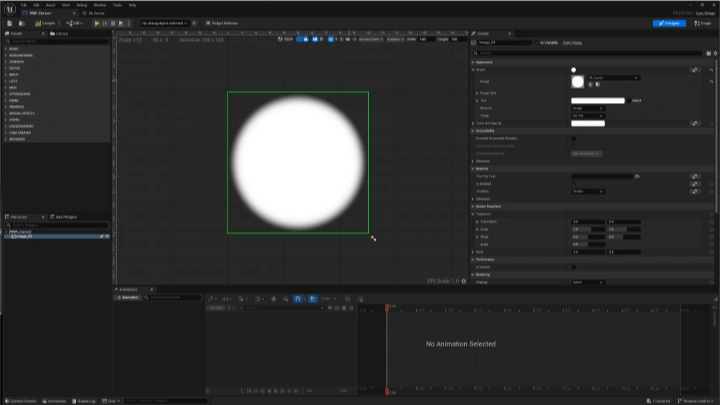Open the File menu
720x405 pixels.
coord(23,5)
